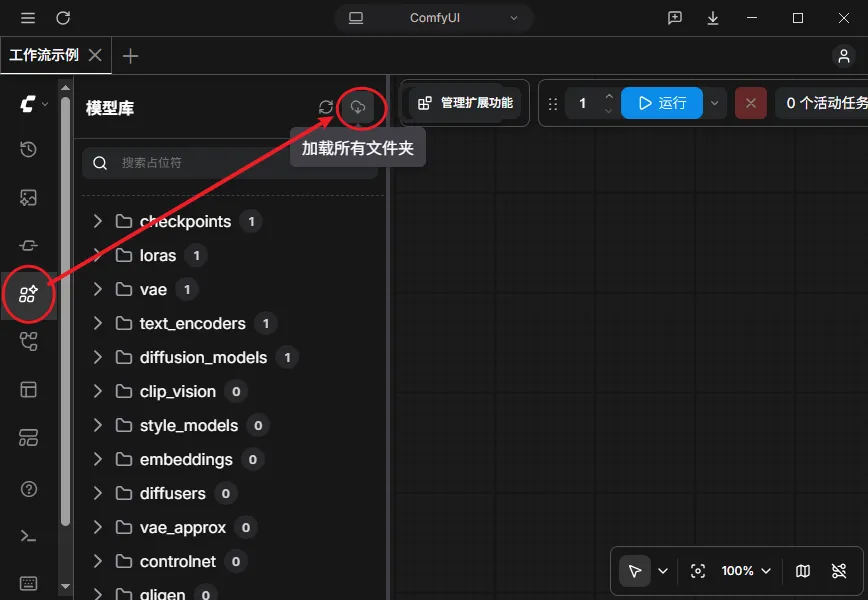Refresh the model library list

pos(326,107)
